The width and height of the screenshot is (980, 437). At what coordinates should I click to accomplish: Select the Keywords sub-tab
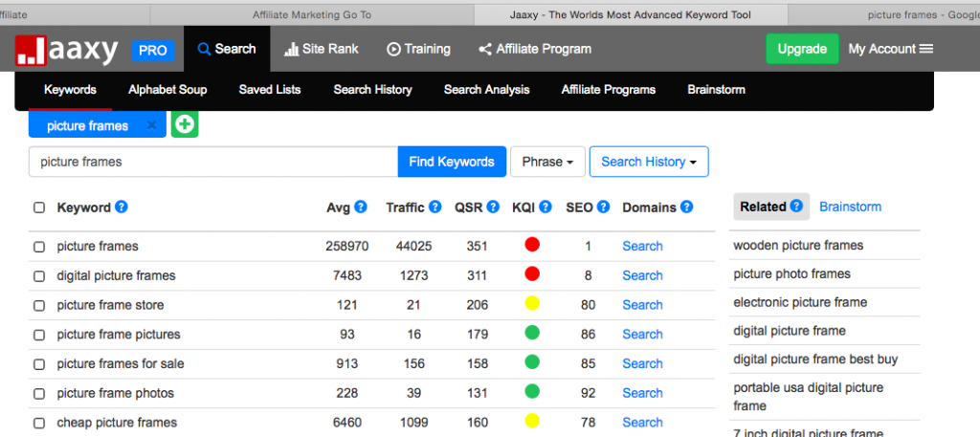[x=70, y=90]
